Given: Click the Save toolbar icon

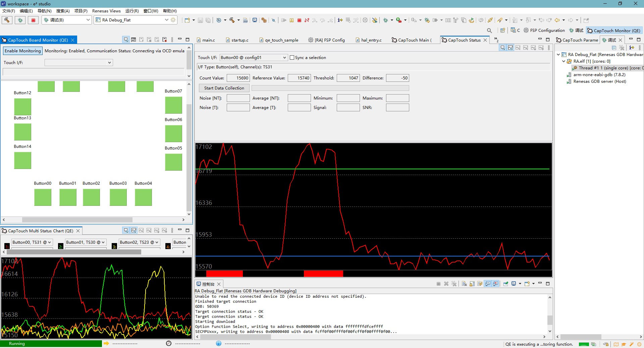Looking at the screenshot, I should pyautogui.click(x=200, y=20).
